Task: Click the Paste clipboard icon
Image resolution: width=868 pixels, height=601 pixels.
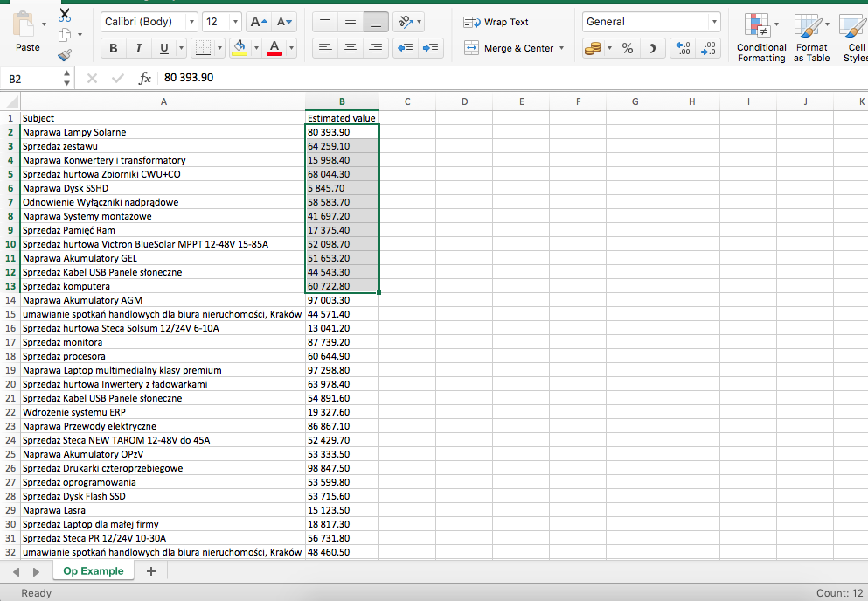Action: [24, 25]
